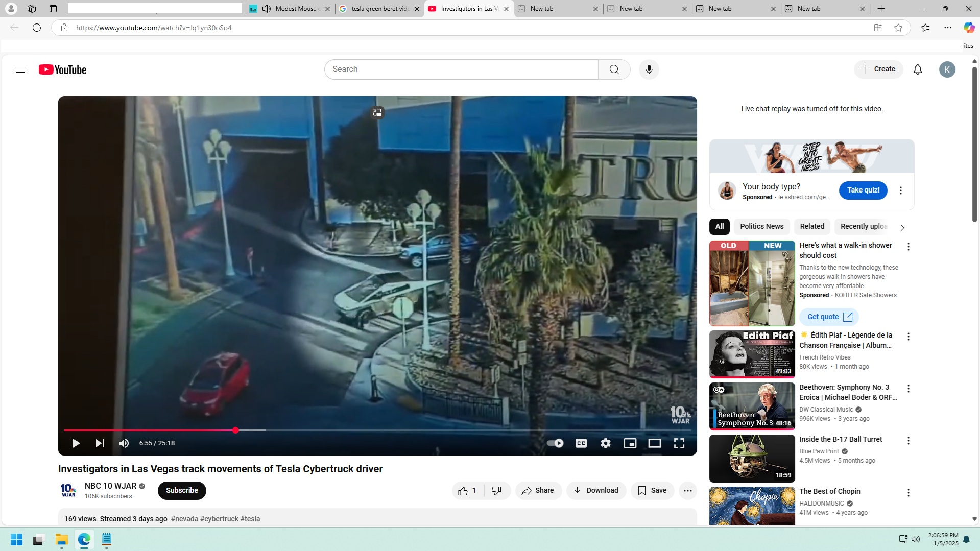Open Edge Copilot icon

tap(969, 28)
